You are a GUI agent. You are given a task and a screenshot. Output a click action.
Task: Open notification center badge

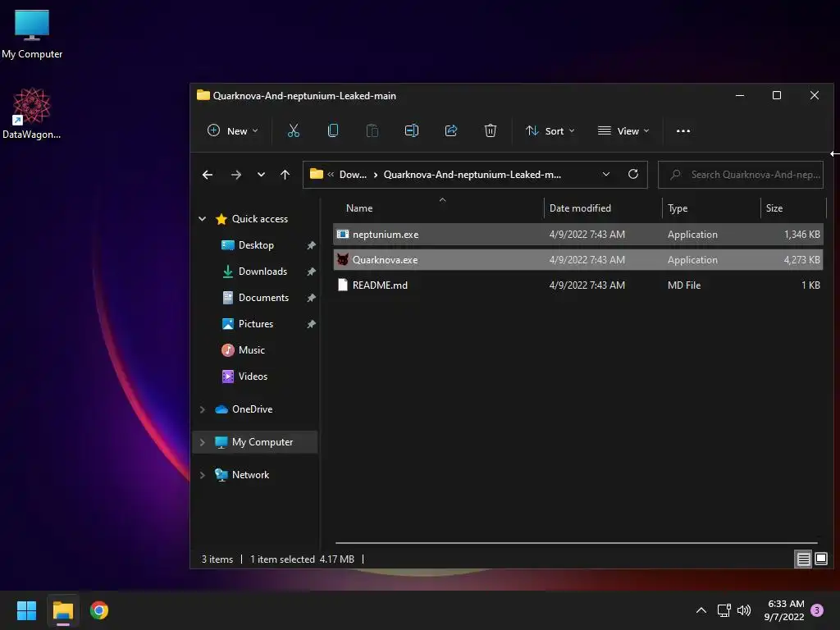[817, 609]
